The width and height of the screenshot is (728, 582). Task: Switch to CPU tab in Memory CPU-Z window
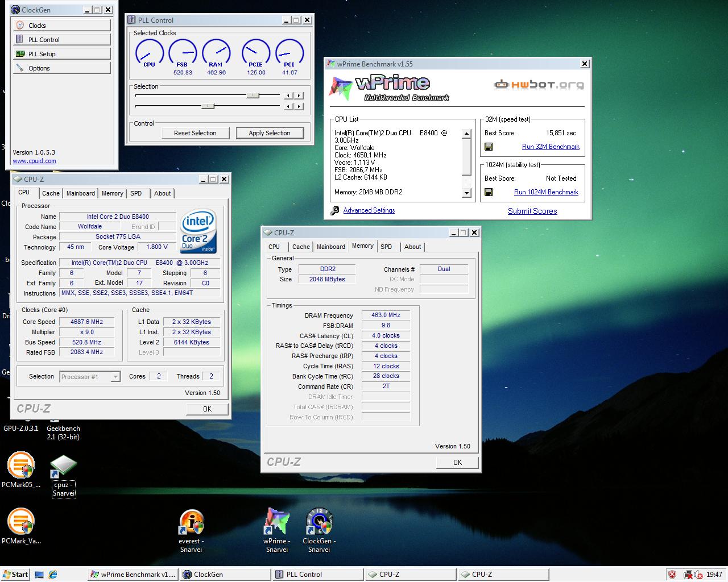point(274,247)
